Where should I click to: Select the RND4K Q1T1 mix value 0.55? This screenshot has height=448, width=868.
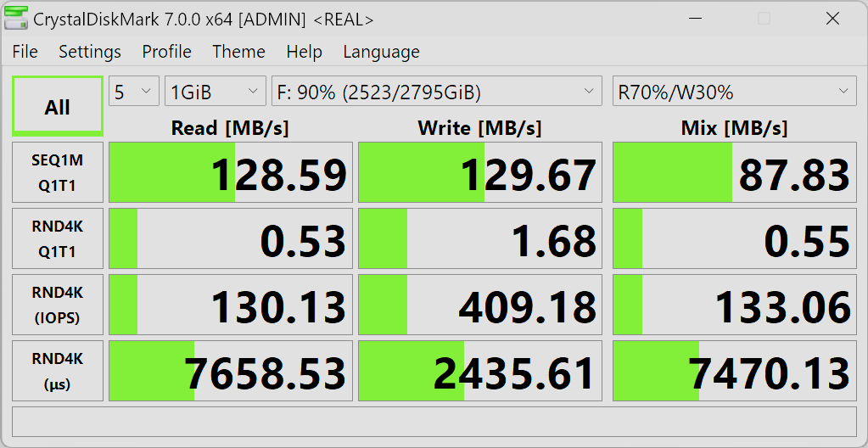tap(734, 238)
